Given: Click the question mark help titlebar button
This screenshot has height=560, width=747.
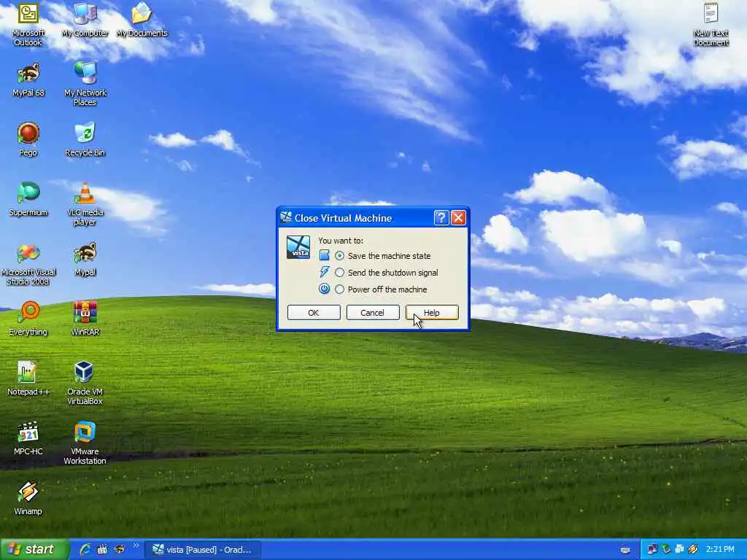Looking at the screenshot, I should pyautogui.click(x=441, y=217).
